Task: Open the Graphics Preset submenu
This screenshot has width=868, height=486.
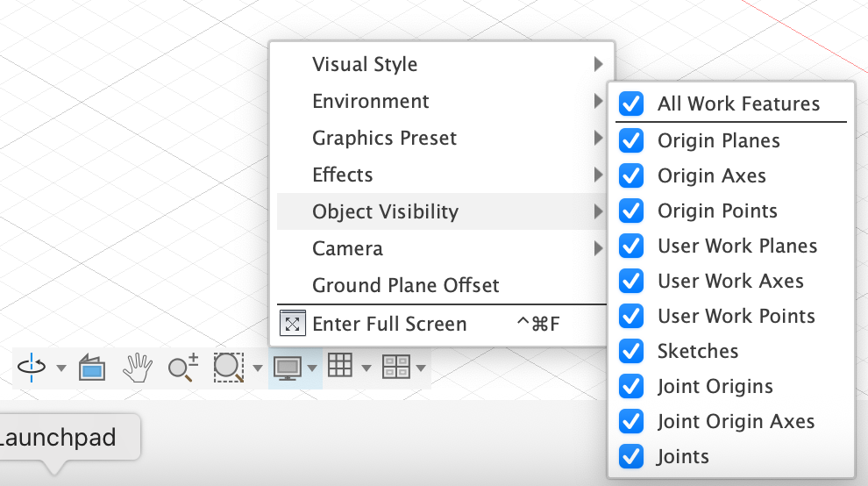Action: (442, 138)
